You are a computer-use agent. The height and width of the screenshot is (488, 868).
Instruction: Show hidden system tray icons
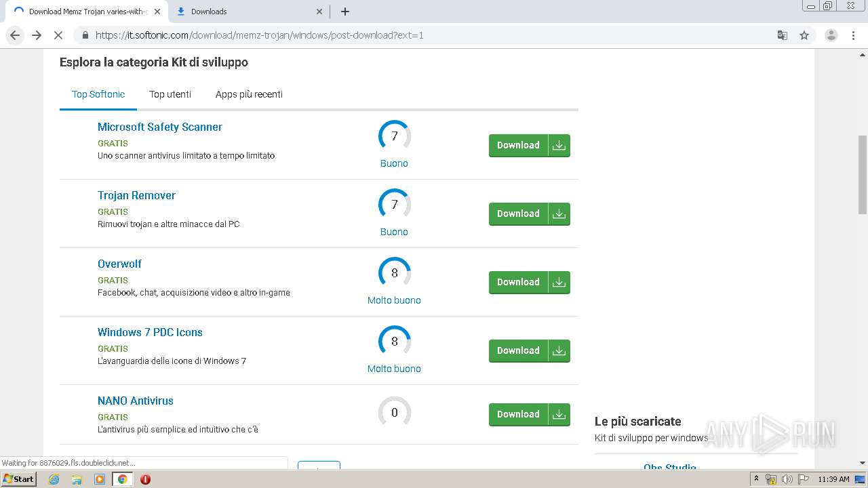pos(756,479)
